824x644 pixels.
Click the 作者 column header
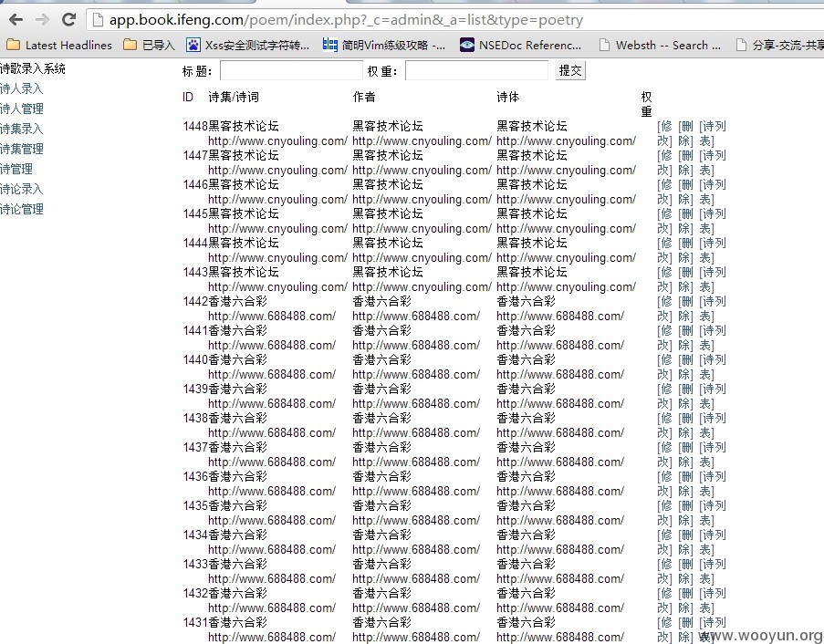[364, 98]
